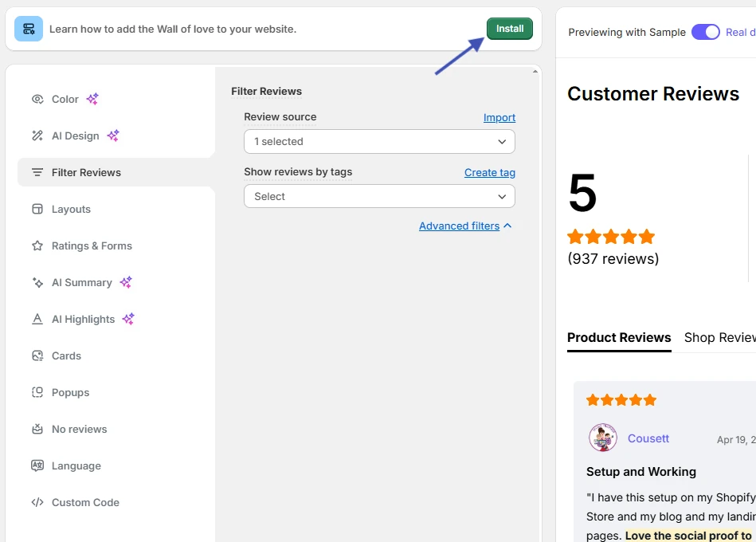Switch to Product Reviews tab
Screen dimensions: 756x542
619,337
